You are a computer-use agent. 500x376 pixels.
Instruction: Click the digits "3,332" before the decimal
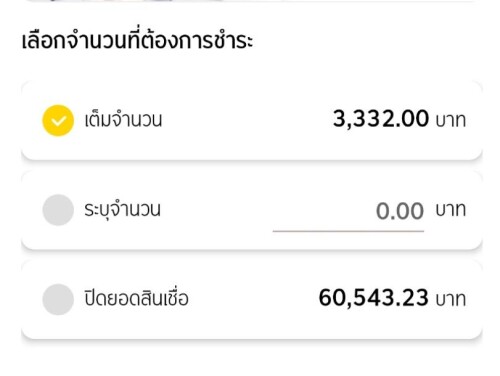(x=357, y=119)
